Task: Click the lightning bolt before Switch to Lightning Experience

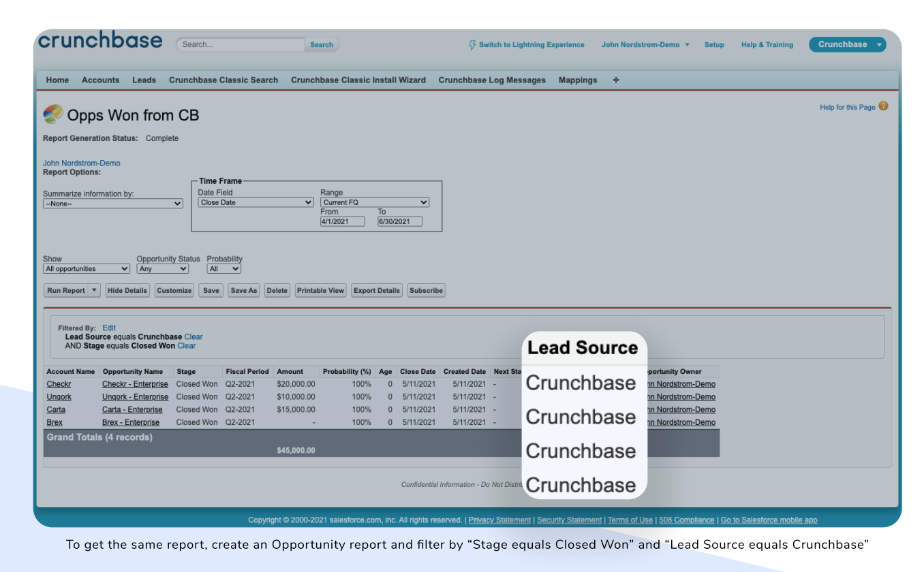Action: coord(472,44)
